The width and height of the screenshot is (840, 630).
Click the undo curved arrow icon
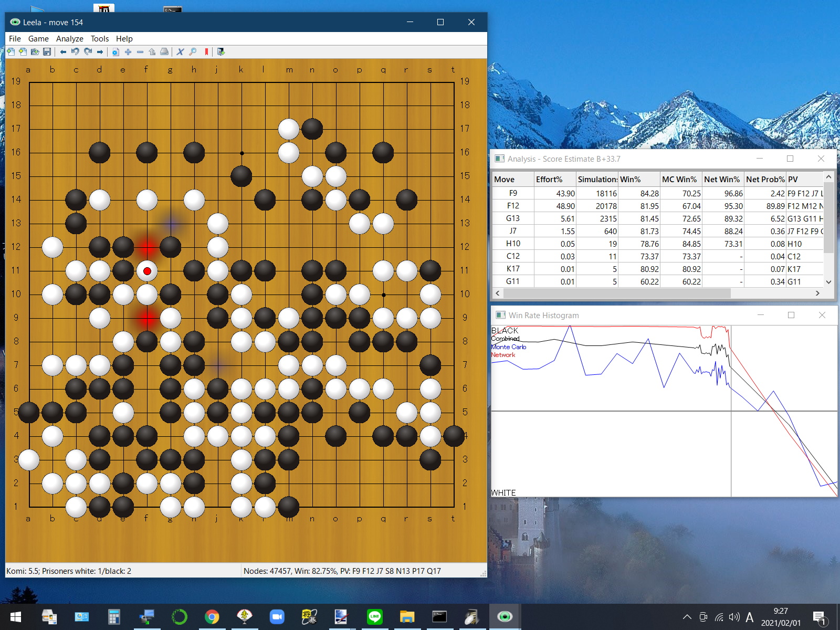click(x=75, y=52)
